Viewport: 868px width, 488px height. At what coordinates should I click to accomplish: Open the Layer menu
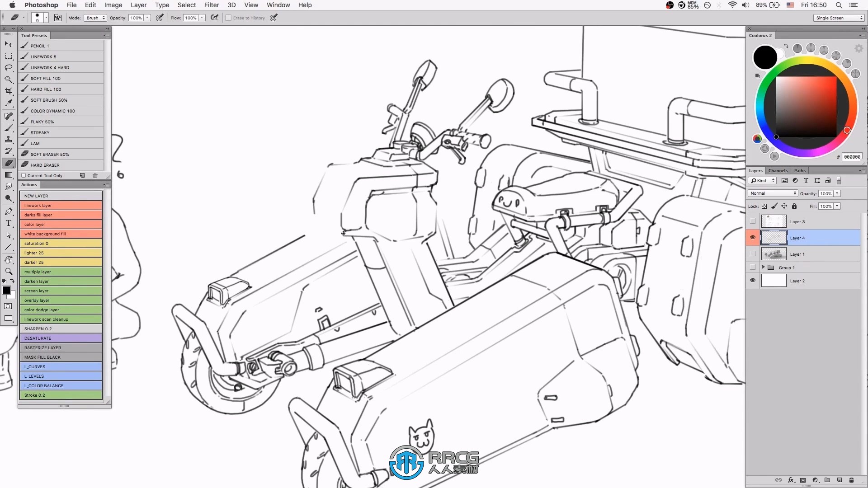[138, 5]
